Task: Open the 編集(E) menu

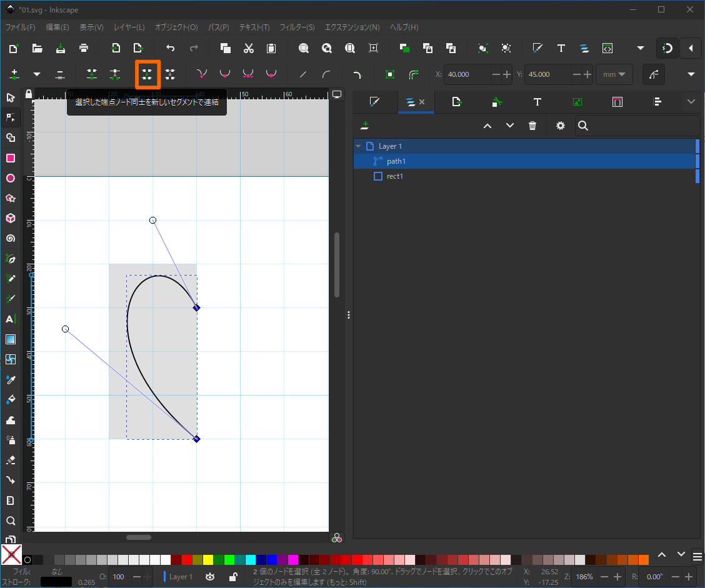Action: coord(57,27)
